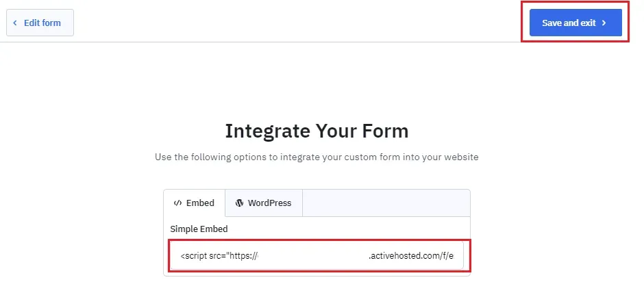644x282 pixels.
Task: Switch to the Embed tab
Action: click(x=195, y=203)
